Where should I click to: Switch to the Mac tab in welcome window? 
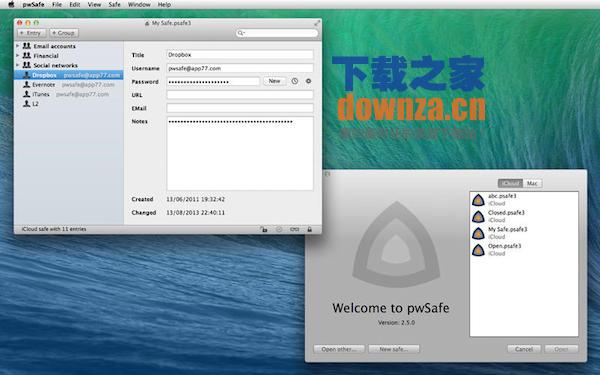coord(532,183)
